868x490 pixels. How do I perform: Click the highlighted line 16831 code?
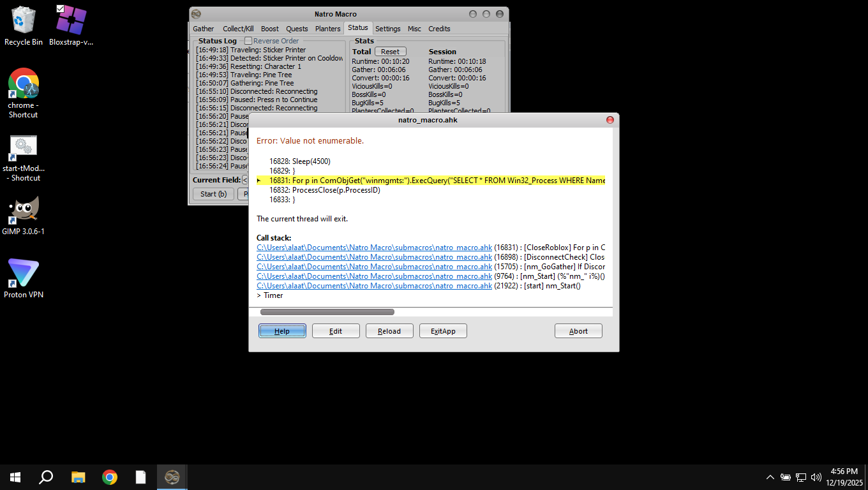pos(431,181)
